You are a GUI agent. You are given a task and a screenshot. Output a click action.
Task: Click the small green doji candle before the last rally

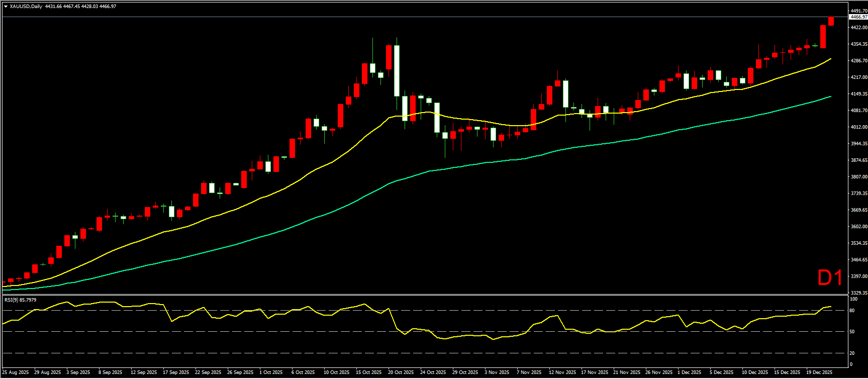815,46
